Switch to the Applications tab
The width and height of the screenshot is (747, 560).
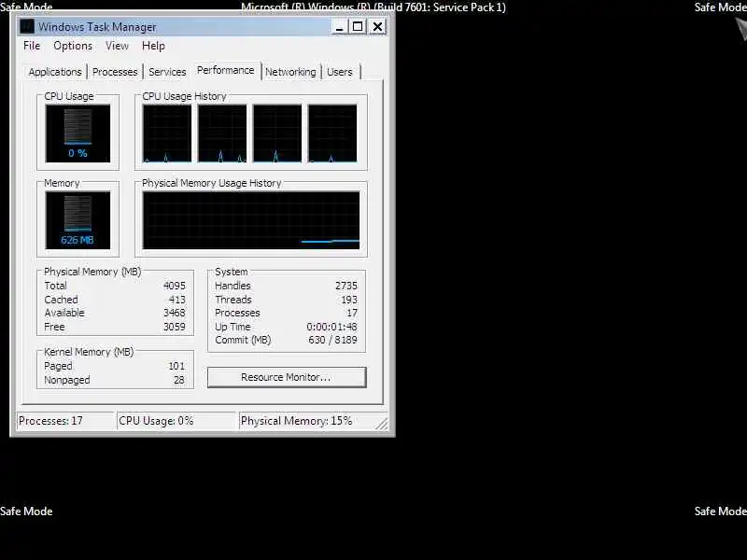(55, 72)
